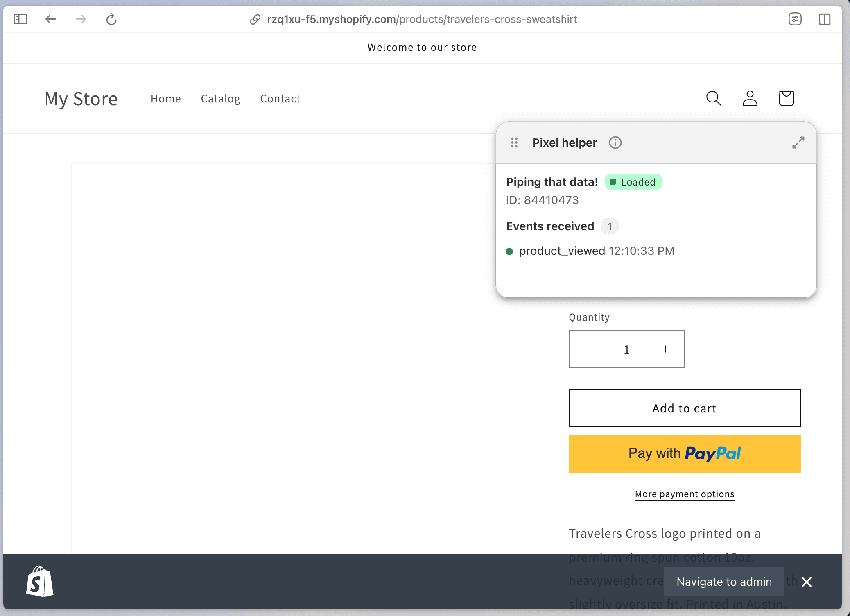This screenshot has height=616, width=850.
Task: Click the Pixel helper info icon
Action: (615, 143)
